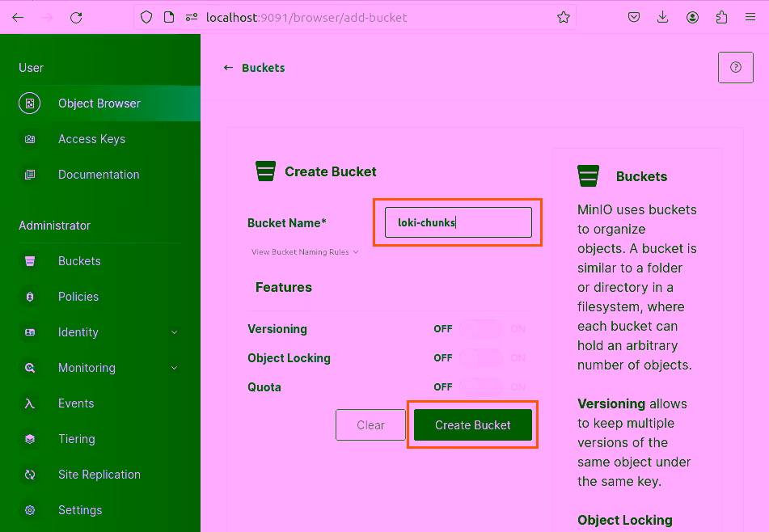Open MinIO Settings from the sidebar

80,510
